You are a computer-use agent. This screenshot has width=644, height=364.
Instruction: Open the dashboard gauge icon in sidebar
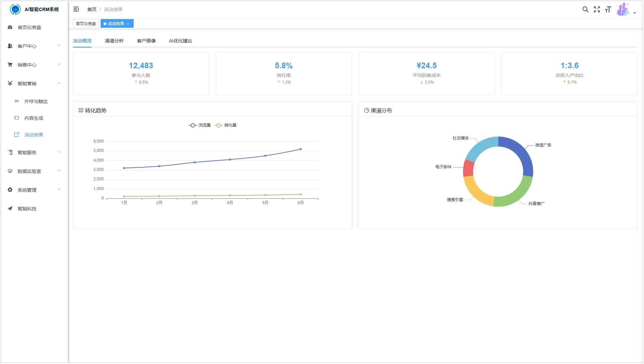pos(10,27)
